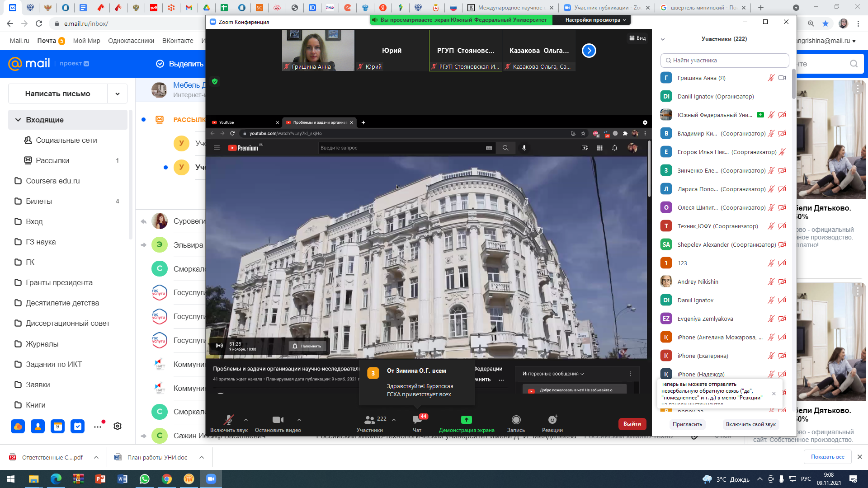868x488 pixels.
Task: Open Word from the Windows taskbar
Action: pyautogui.click(x=123, y=479)
